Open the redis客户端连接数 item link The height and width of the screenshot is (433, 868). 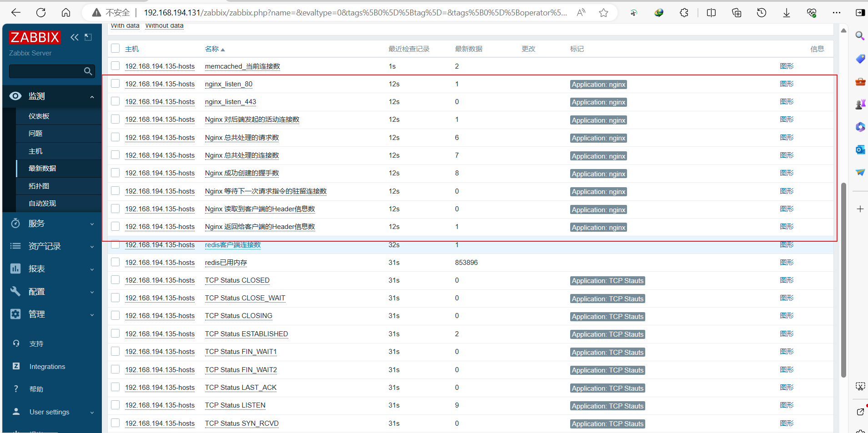pos(233,245)
